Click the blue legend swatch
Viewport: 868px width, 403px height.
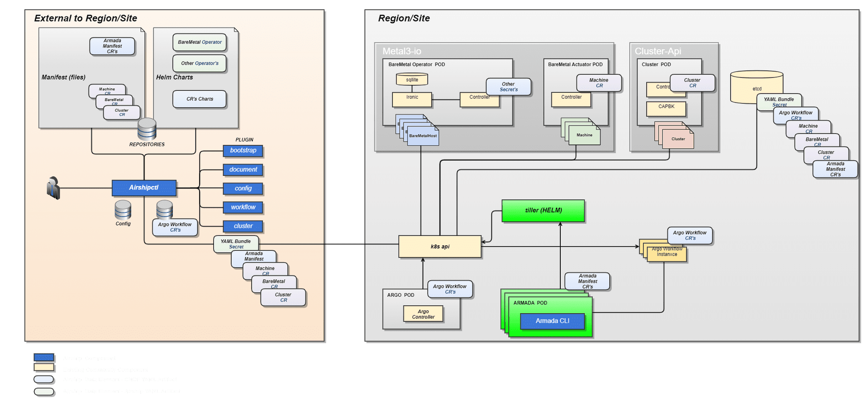44,357
